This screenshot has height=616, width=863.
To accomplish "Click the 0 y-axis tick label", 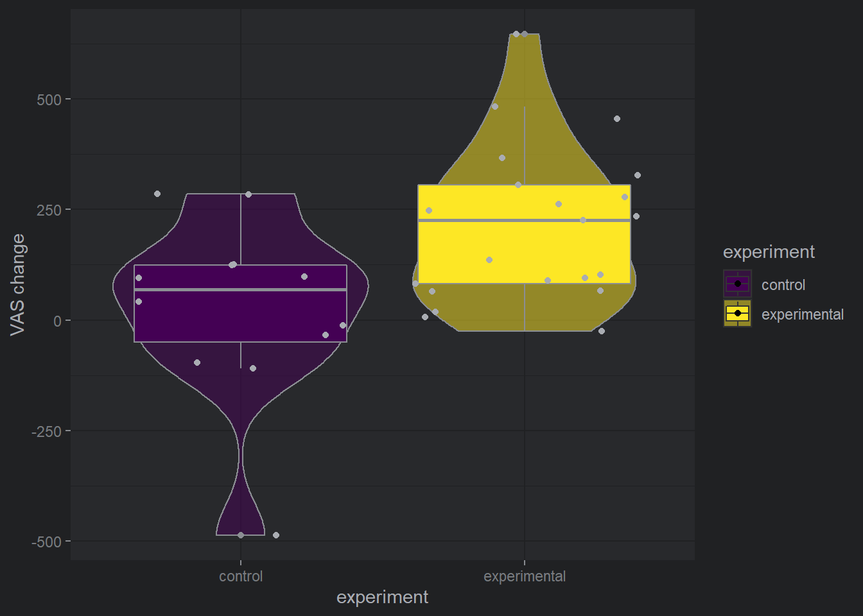I will [58, 321].
